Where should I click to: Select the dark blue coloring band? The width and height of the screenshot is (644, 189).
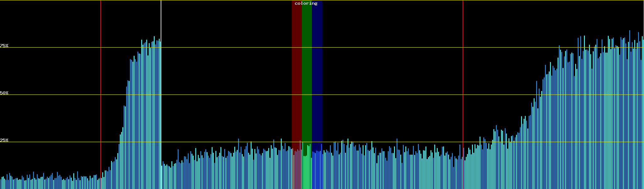[x=317, y=63]
